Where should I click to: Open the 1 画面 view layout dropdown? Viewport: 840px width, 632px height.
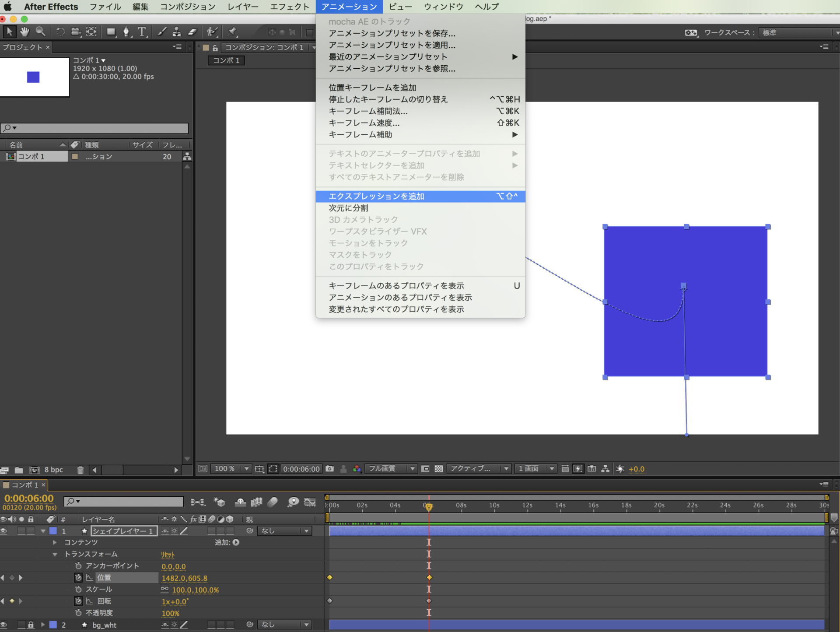tap(536, 469)
